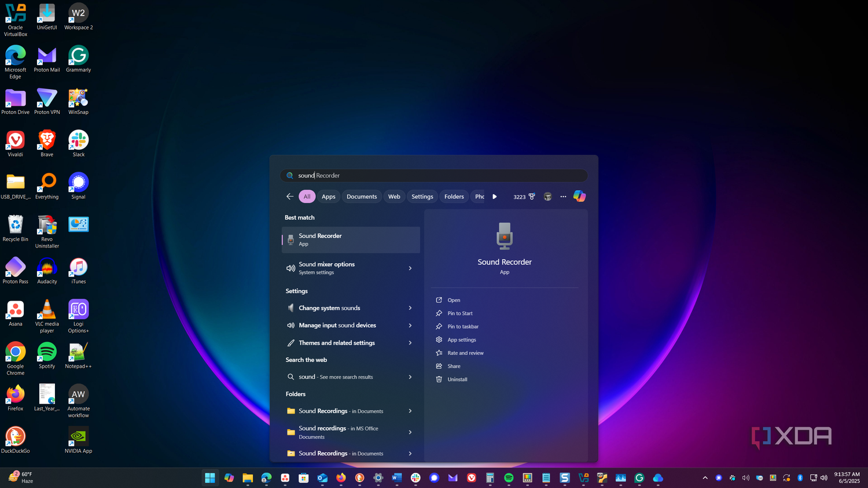The height and width of the screenshot is (488, 868).
Task: Select the Apps filter tab
Action: pos(329,197)
